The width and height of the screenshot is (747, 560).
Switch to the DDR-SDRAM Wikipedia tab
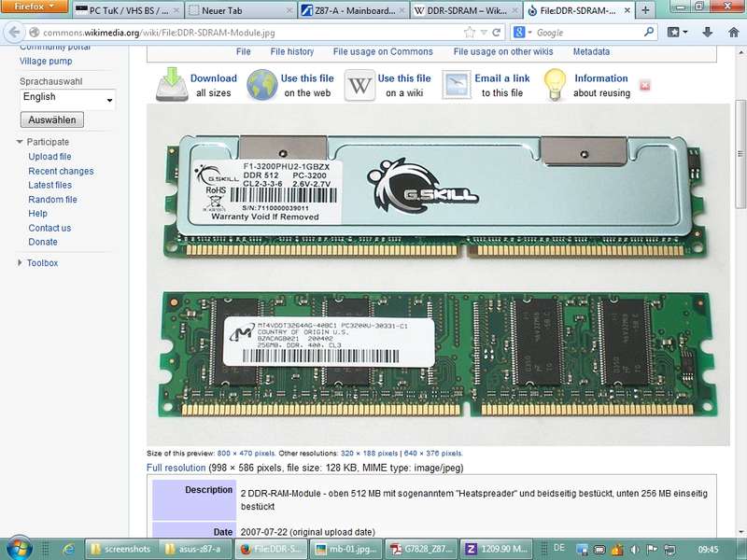[x=466, y=10]
